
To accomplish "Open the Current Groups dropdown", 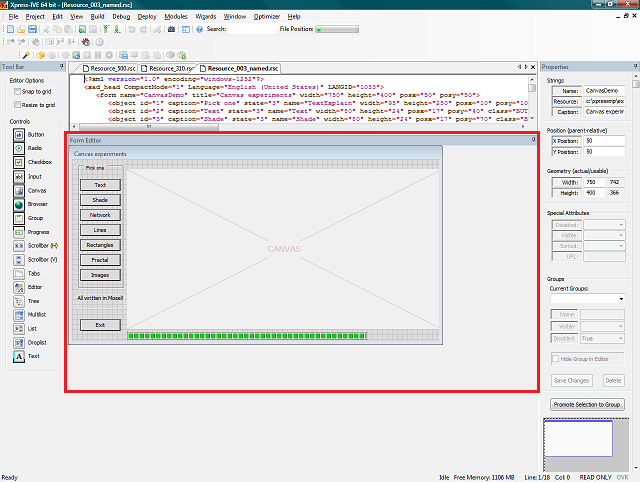I will tap(621, 299).
